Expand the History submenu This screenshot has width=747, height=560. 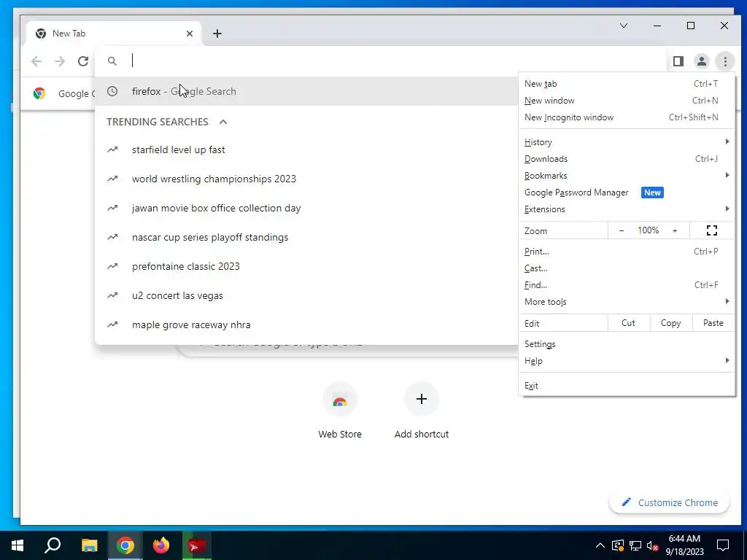(x=627, y=142)
